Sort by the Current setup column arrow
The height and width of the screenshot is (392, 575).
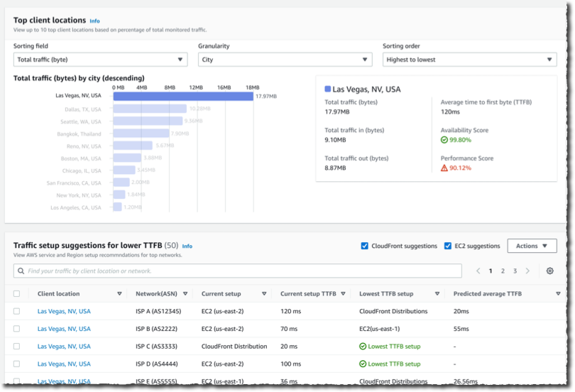pyautogui.click(x=264, y=294)
